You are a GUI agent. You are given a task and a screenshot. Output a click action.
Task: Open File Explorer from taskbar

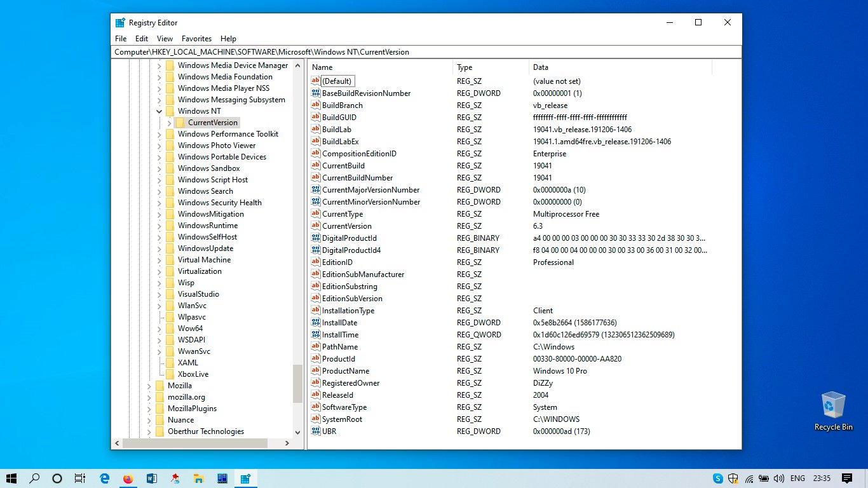pyautogui.click(x=198, y=478)
